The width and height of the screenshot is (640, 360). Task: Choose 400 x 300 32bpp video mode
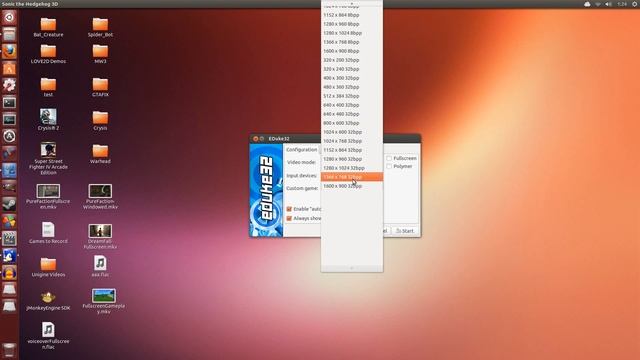[x=352, y=78]
